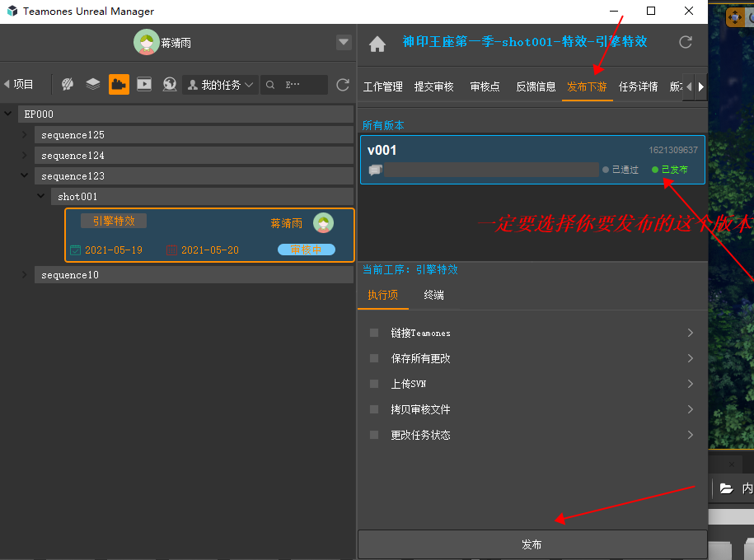Select the v001 version entry
This screenshot has height=560, width=754.
click(532, 160)
